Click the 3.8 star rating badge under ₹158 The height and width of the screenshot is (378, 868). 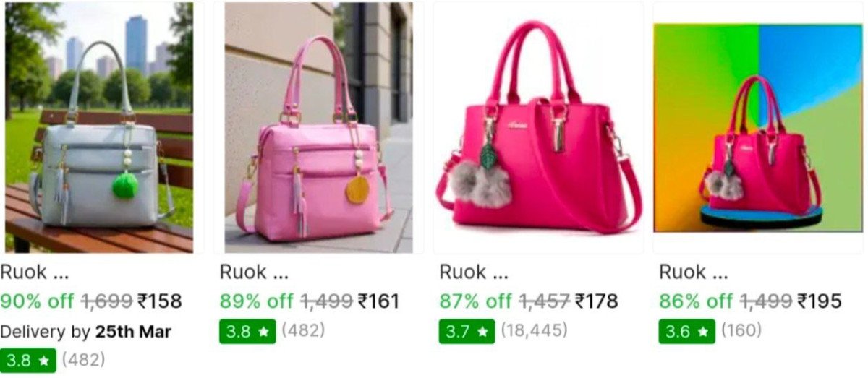[x=28, y=360]
